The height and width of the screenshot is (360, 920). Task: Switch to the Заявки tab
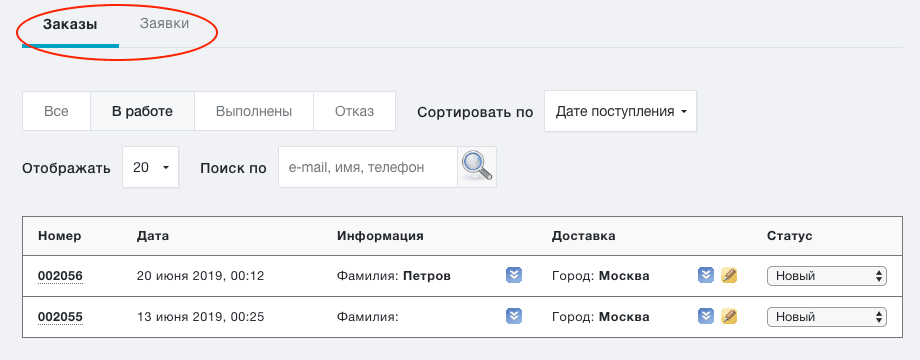[164, 24]
